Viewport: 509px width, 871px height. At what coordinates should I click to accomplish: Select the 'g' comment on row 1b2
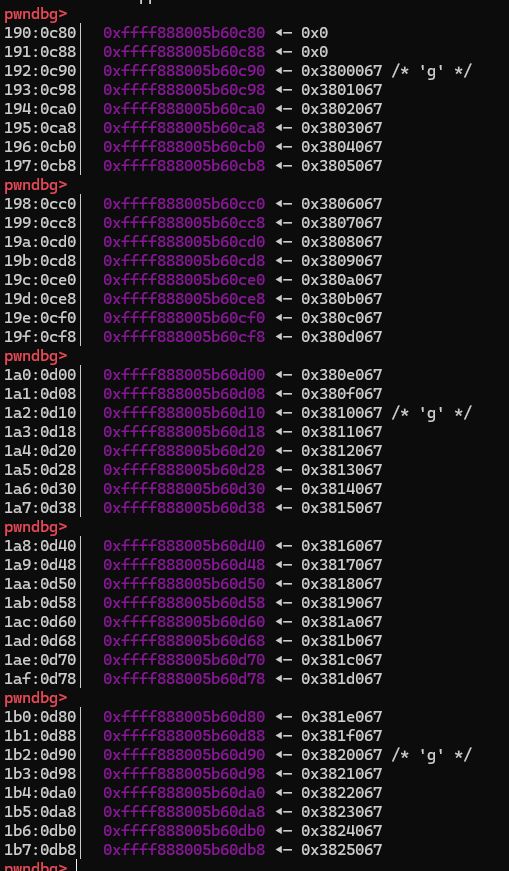[432, 755]
